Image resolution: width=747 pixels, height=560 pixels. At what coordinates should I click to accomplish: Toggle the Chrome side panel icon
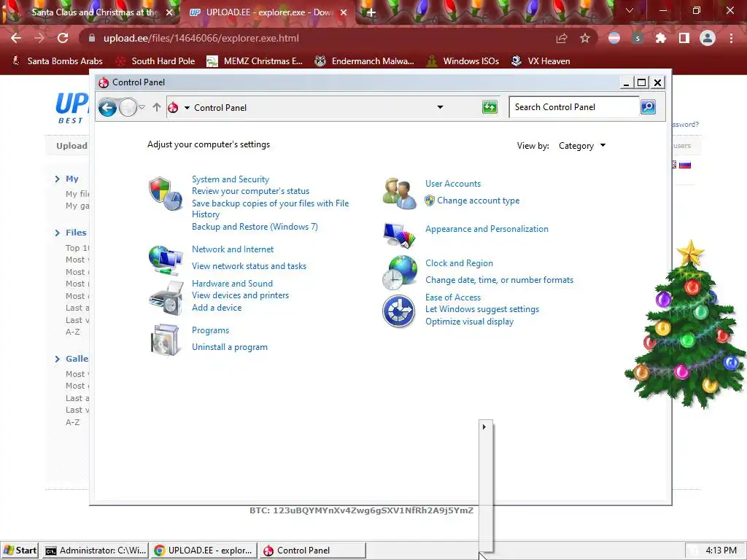coord(684,38)
